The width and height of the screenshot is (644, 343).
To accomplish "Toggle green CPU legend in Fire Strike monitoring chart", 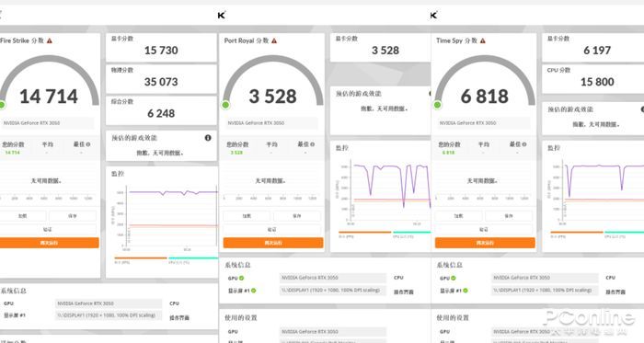I will [x=193, y=259].
